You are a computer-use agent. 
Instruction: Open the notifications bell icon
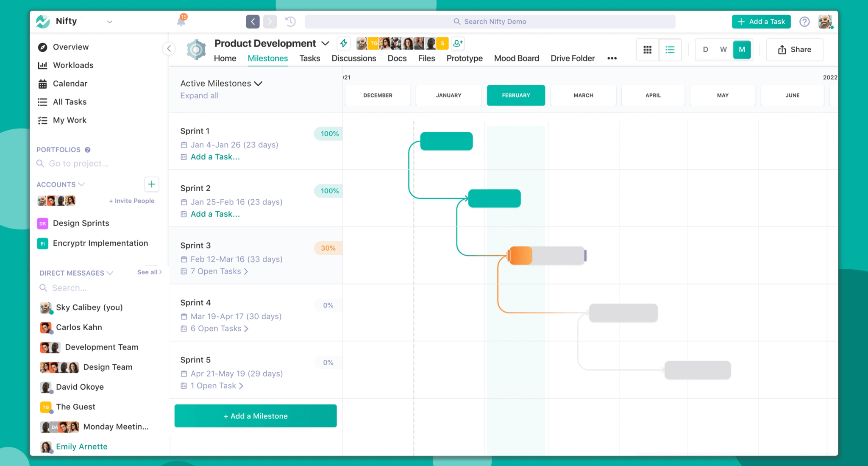(181, 21)
